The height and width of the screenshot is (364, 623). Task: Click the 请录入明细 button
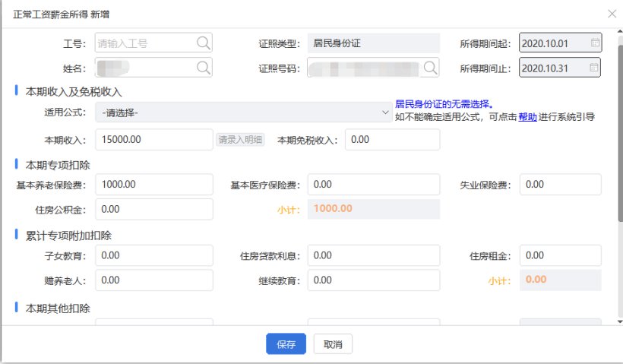click(x=240, y=140)
